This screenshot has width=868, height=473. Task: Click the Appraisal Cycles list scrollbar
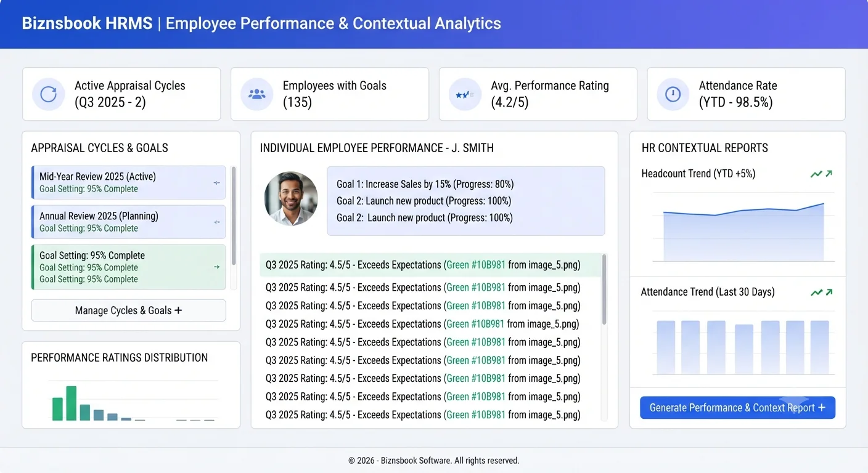(x=234, y=216)
